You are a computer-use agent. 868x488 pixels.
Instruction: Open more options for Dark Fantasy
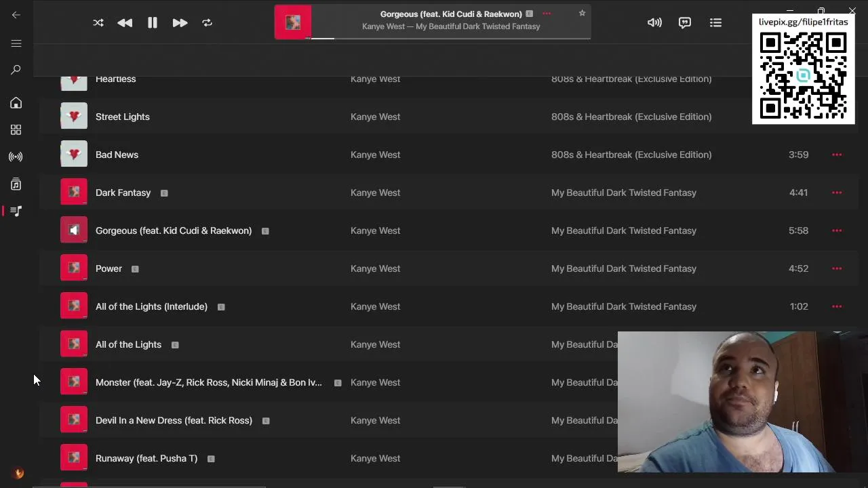click(837, 192)
